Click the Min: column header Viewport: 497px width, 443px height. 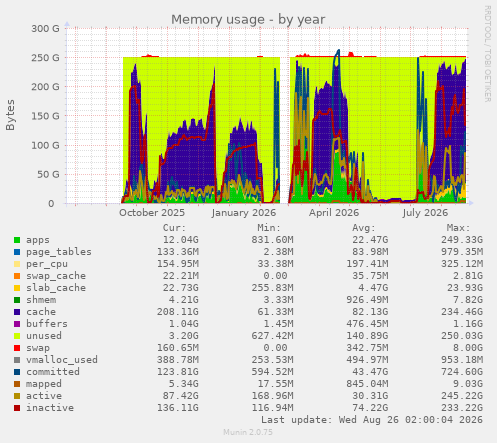[x=269, y=228]
